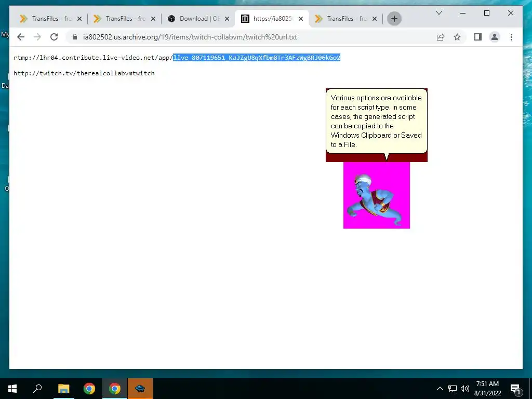The height and width of the screenshot is (399, 532).
Task: Open Windows taskbar search
Action: tap(37, 389)
